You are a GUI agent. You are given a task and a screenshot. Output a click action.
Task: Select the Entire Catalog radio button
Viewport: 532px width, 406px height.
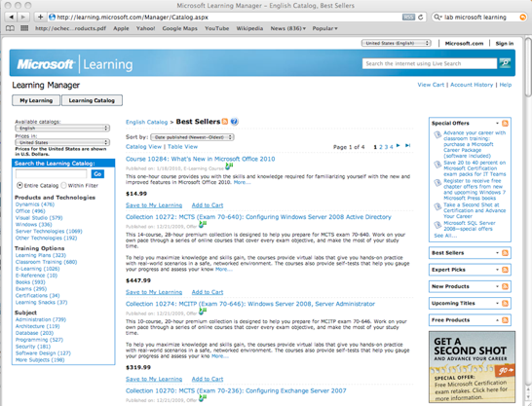click(19, 185)
